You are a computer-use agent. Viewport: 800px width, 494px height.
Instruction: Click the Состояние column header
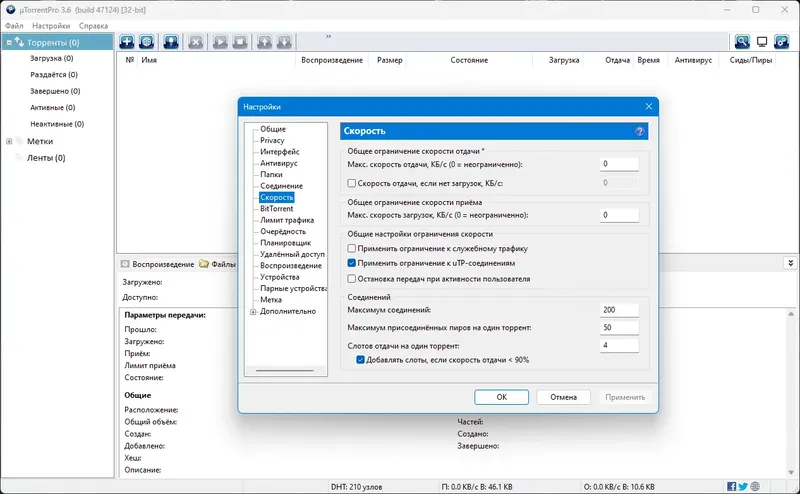click(469, 60)
